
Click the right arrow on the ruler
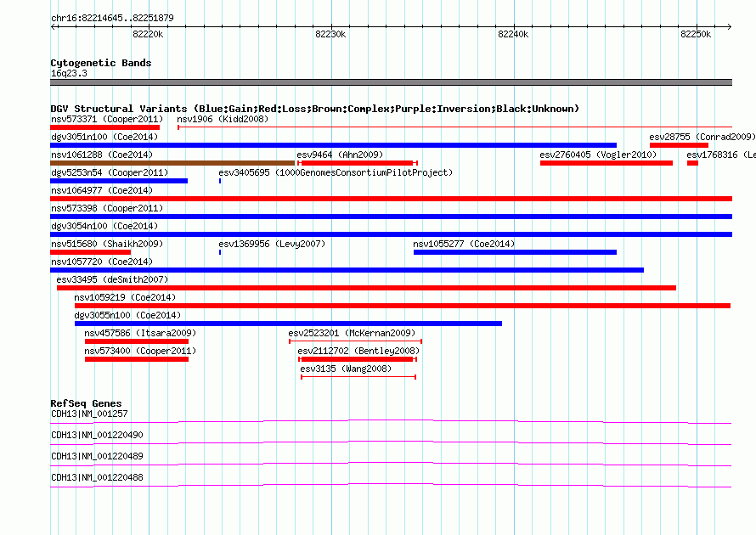[729, 27]
